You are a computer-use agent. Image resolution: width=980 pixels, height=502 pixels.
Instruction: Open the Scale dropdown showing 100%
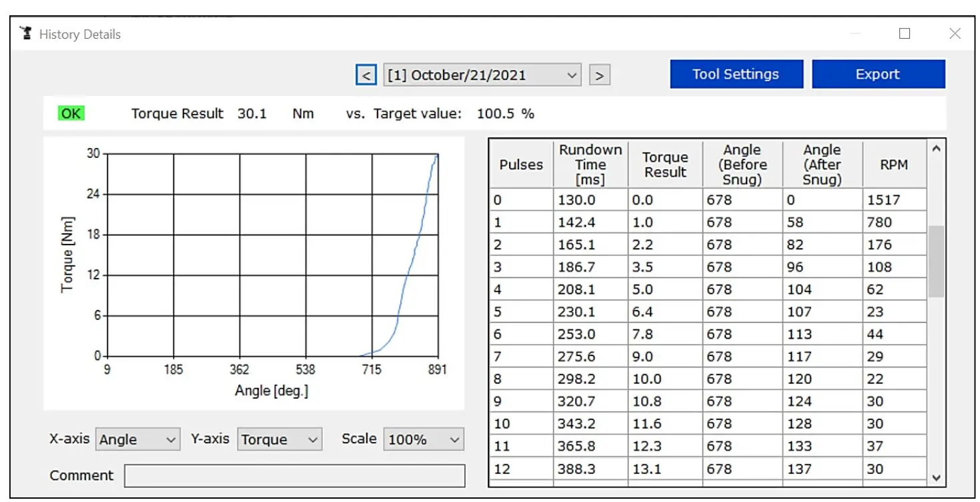[x=424, y=439]
